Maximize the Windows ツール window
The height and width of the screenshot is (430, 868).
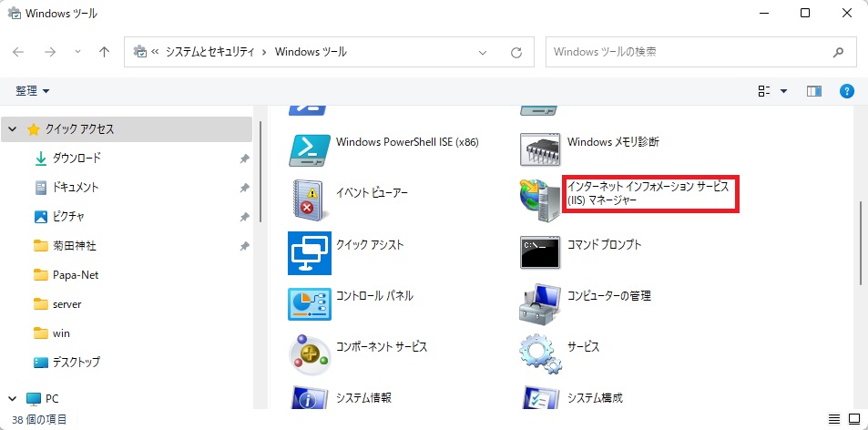pyautogui.click(x=805, y=14)
